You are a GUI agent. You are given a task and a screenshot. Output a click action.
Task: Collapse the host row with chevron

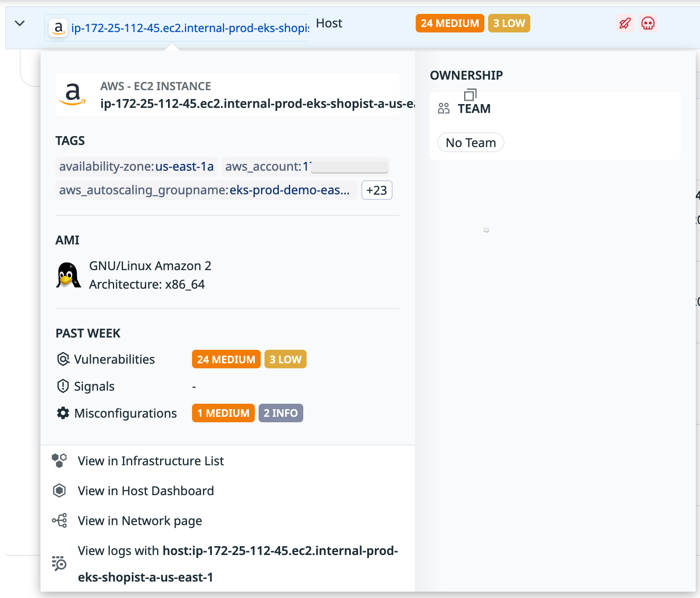click(20, 23)
